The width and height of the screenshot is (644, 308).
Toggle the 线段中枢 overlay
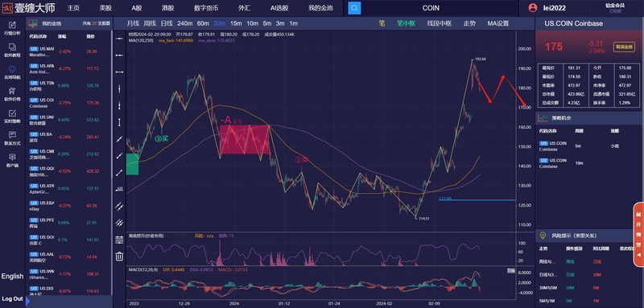click(x=439, y=23)
